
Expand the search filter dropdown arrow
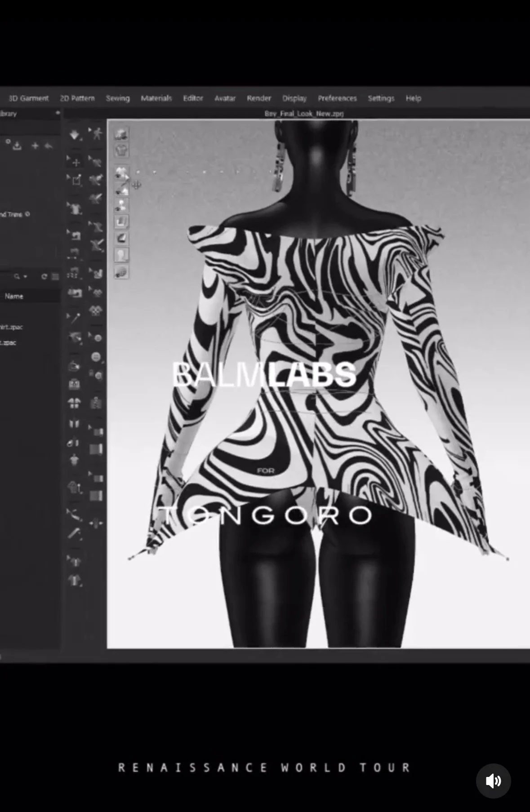tap(25, 276)
